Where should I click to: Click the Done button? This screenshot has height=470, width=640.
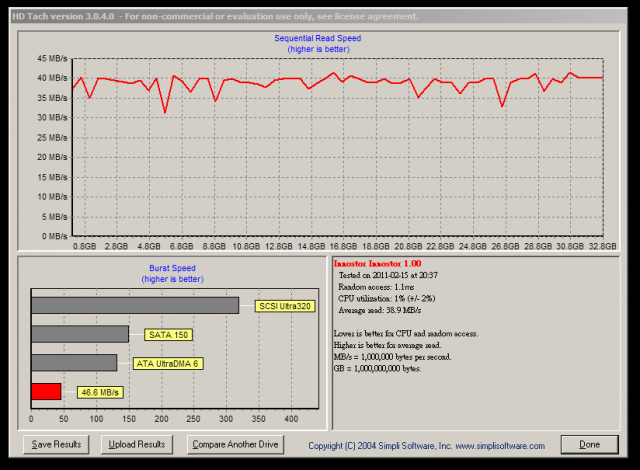coord(589,444)
